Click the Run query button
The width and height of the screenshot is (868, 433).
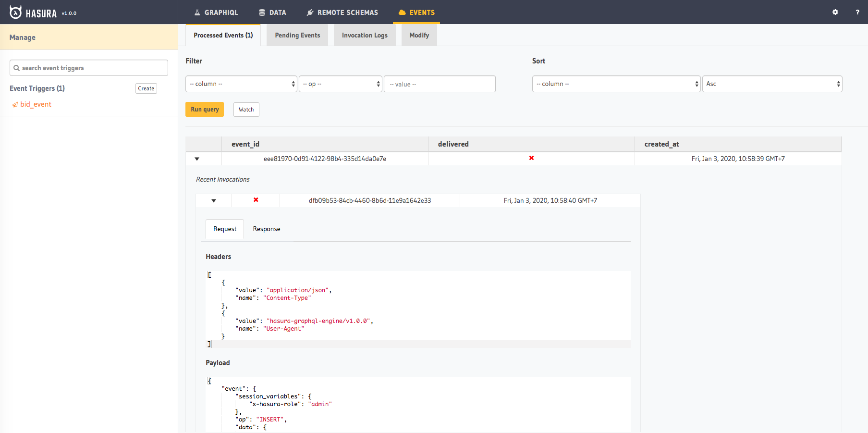pos(205,110)
